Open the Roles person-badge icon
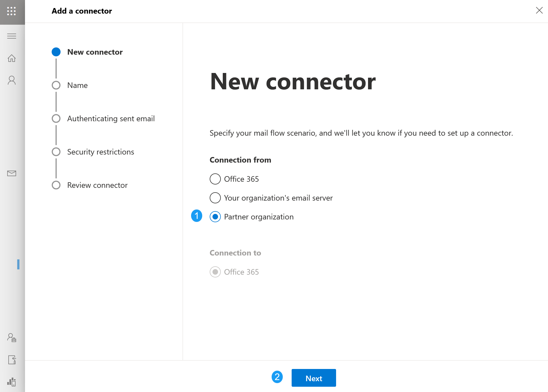548x392 pixels. tap(12, 338)
